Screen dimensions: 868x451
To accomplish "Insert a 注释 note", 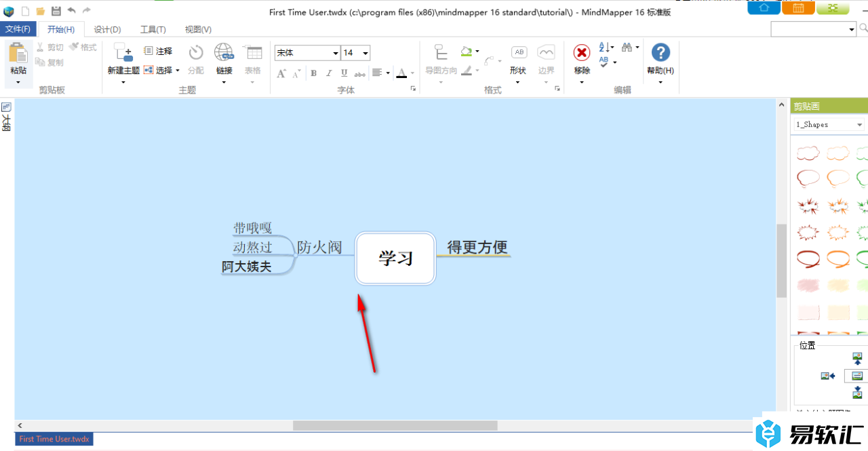I will 158,51.
